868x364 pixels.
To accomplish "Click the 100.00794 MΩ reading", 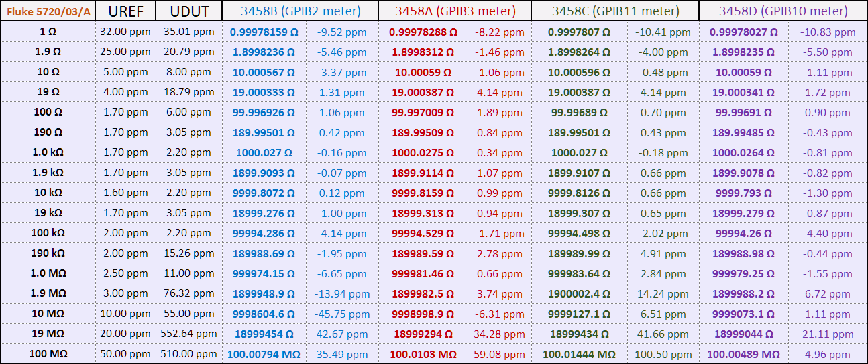I will (264, 355).
